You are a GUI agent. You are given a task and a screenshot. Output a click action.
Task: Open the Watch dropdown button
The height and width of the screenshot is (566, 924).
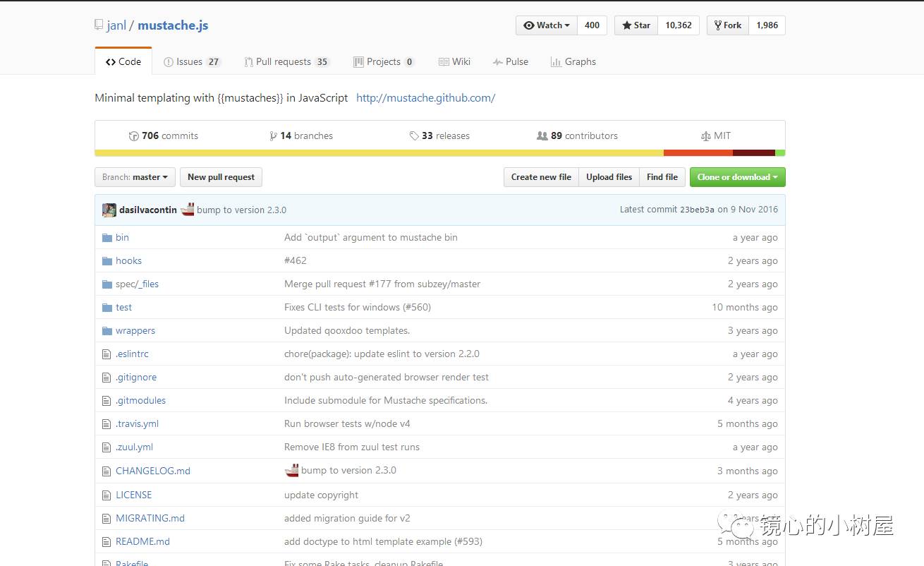coord(547,25)
